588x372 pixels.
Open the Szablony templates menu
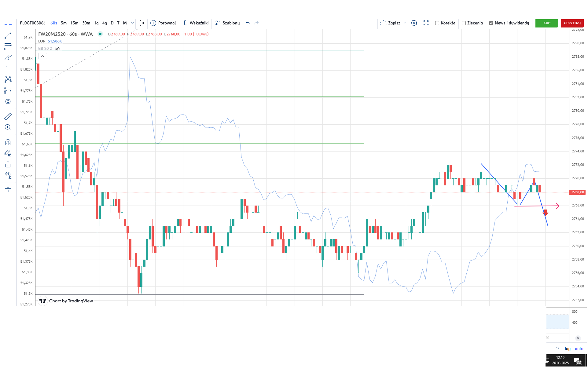pos(227,23)
